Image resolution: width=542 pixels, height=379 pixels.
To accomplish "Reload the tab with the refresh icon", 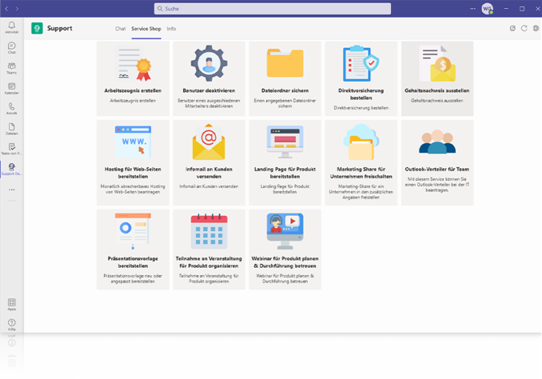I will point(524,28).
